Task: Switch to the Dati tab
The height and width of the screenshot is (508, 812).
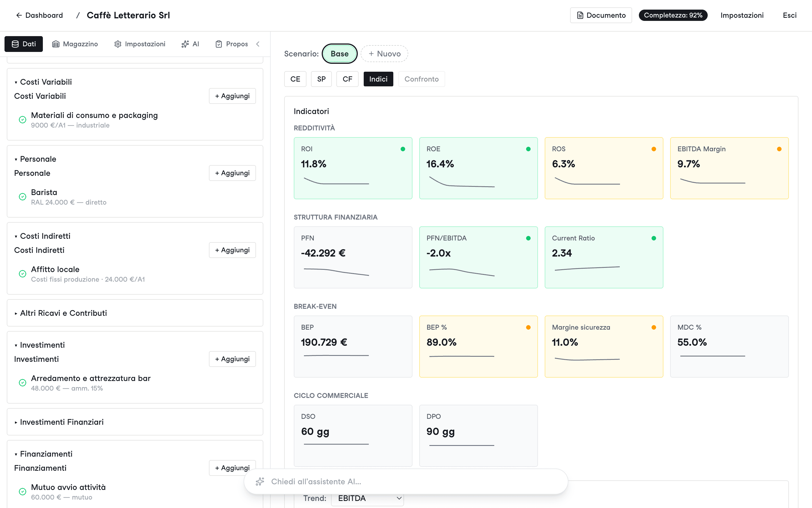Action: coord(23,44)
